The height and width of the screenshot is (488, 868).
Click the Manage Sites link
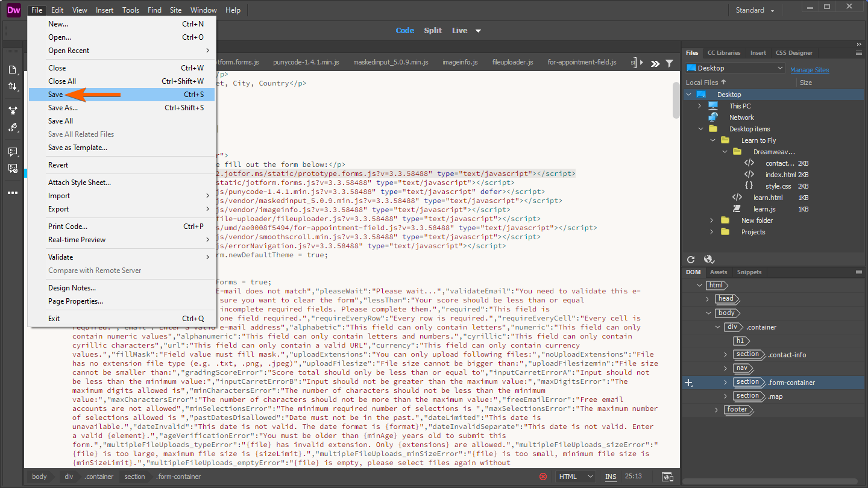coord(809,70)
